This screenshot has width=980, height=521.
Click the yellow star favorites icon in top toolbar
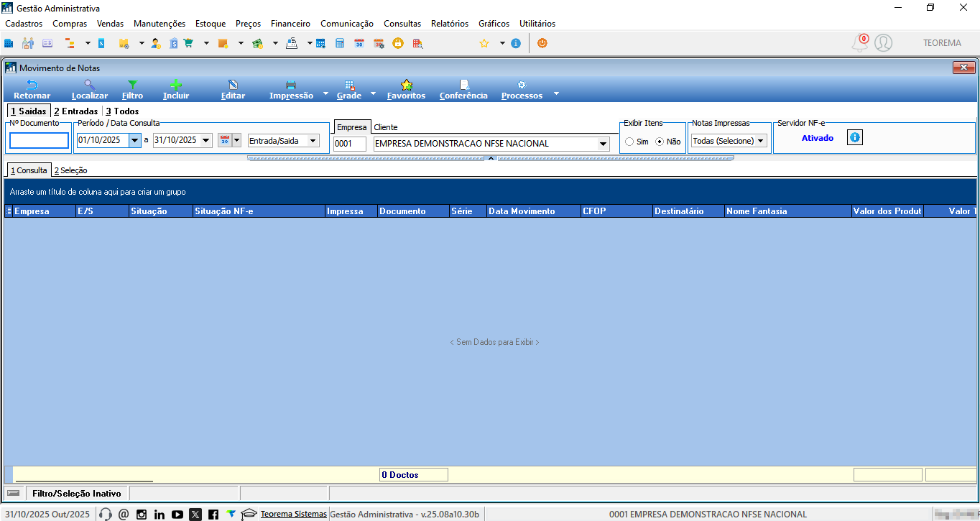point(484,43)
